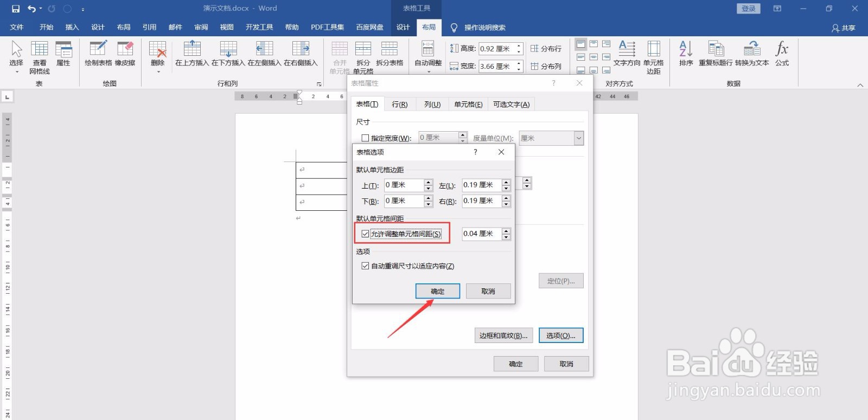Open the Home ribbon tab
The width and height of the screenshot is (868, 420).
(x=46, y=27)
